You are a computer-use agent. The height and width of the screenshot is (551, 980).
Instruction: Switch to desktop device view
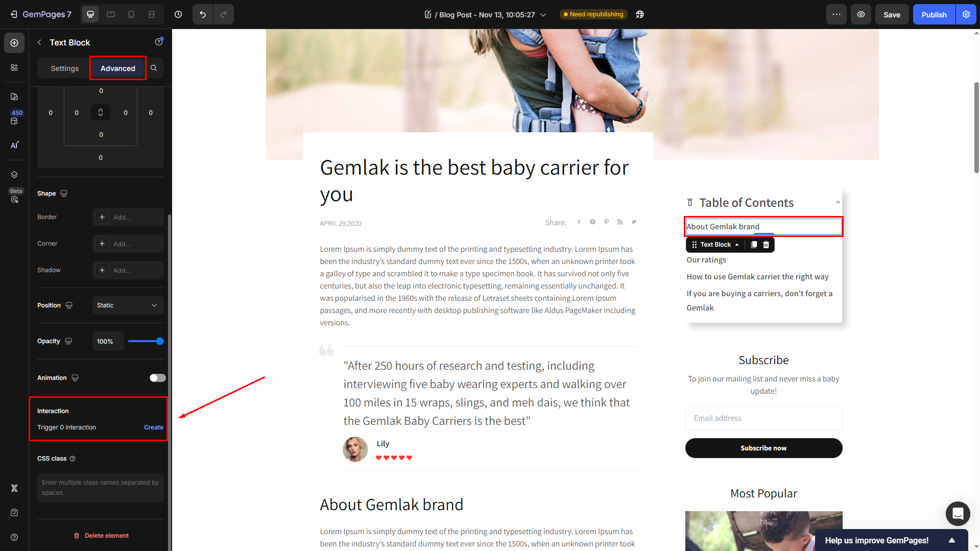click(90, 14)
